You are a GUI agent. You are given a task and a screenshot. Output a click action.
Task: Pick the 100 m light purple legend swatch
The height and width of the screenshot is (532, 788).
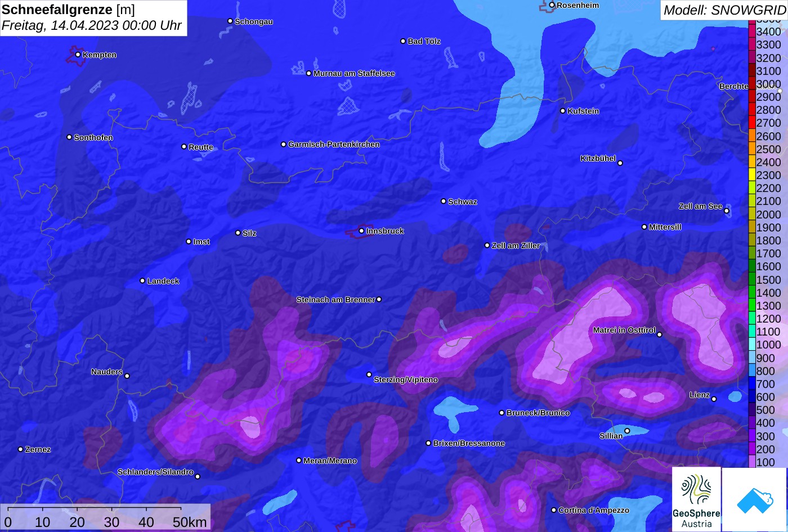point(751,462)
